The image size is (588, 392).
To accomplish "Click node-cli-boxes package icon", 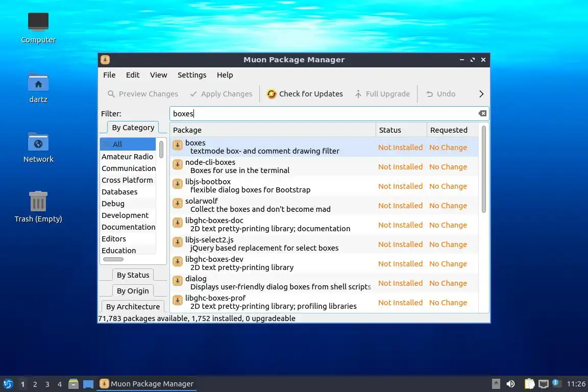I will (178, 165).
